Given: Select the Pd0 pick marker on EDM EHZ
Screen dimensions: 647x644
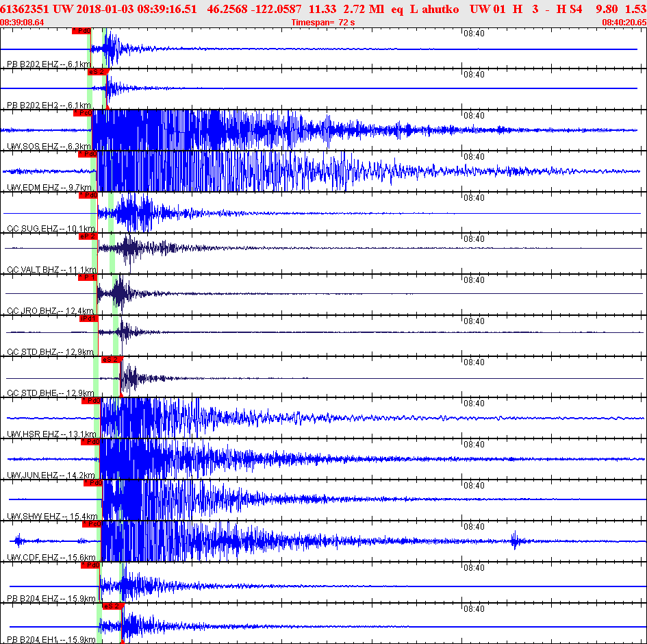Looking at the screenshot, I should (88, 154).
